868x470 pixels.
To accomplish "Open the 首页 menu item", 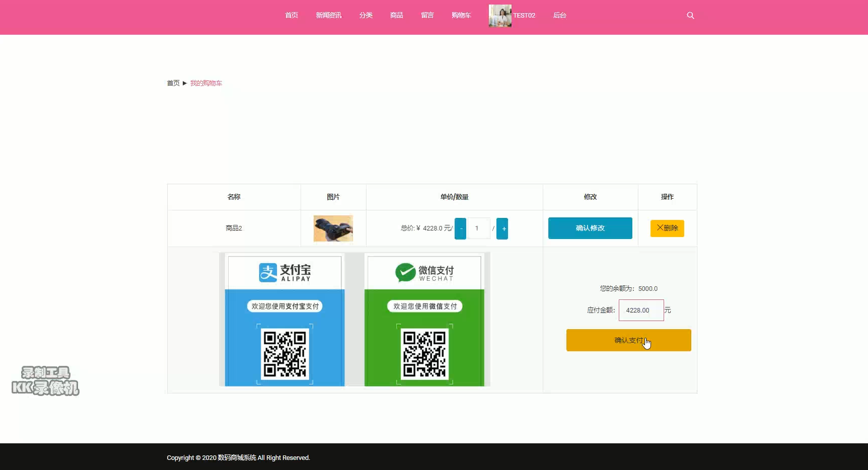I will [x=291, y=15].
